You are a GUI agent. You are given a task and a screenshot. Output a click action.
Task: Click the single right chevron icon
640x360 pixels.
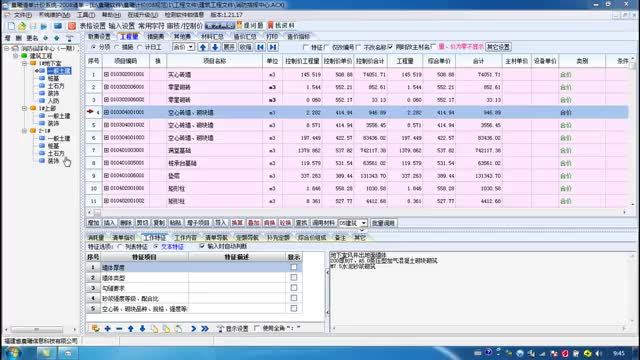pyautogui.click(x=193, y=329)
